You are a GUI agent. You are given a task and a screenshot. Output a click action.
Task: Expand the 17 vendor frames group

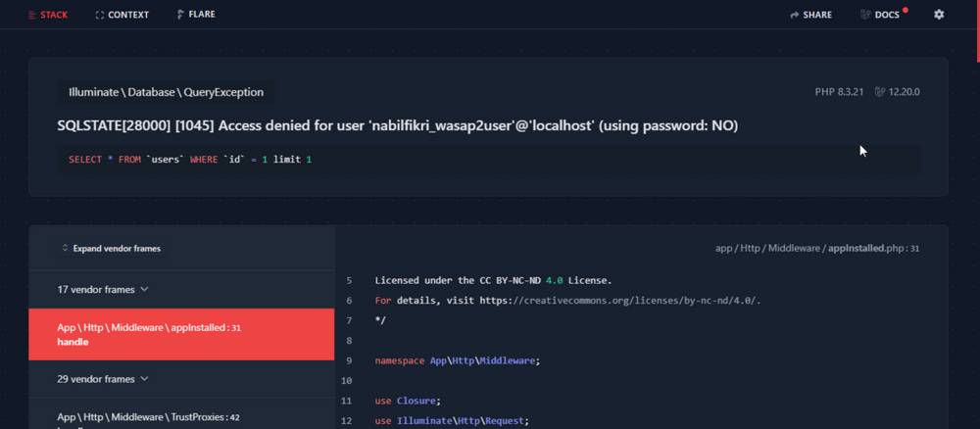point(102,290)
